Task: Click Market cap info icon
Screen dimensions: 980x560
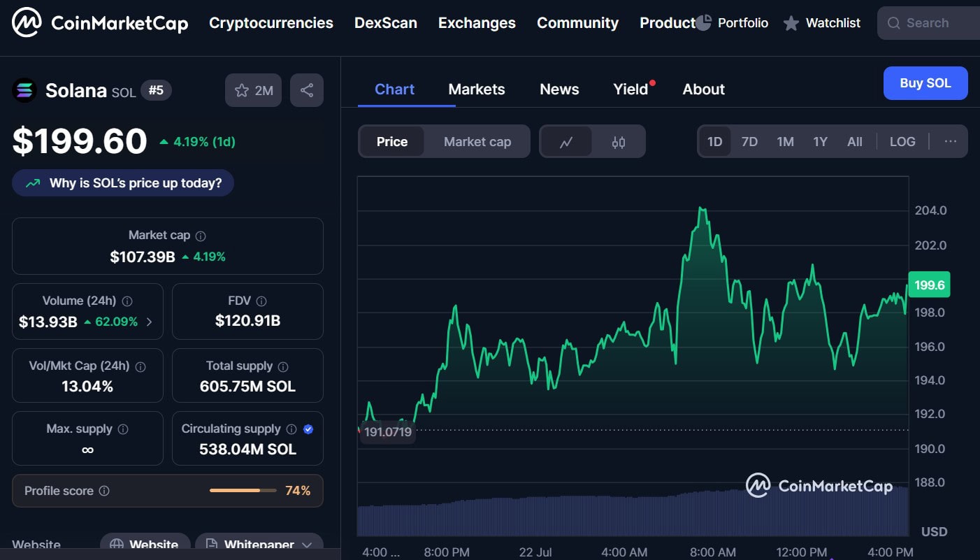Action: (201, 236)
